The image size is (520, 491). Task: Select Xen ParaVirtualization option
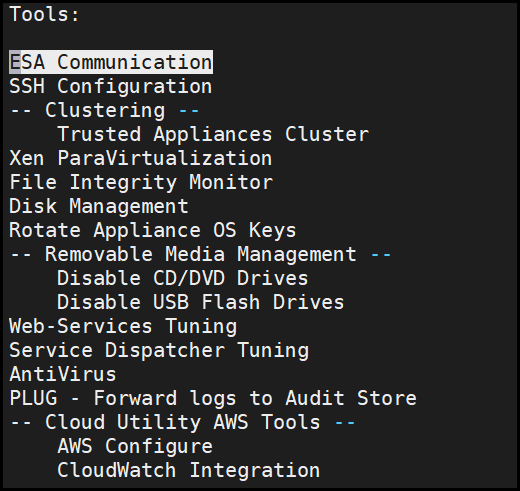pos(141,158)
